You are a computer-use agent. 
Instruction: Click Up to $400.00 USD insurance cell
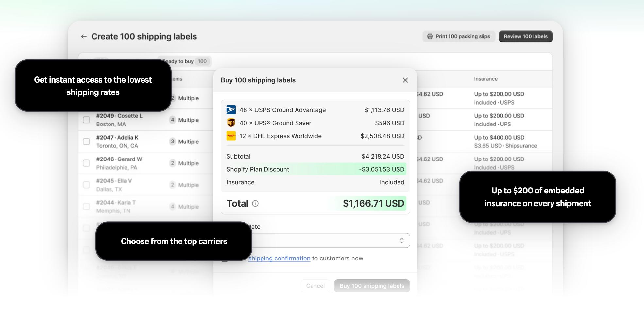pyautogui.click(x=499, y=137)
